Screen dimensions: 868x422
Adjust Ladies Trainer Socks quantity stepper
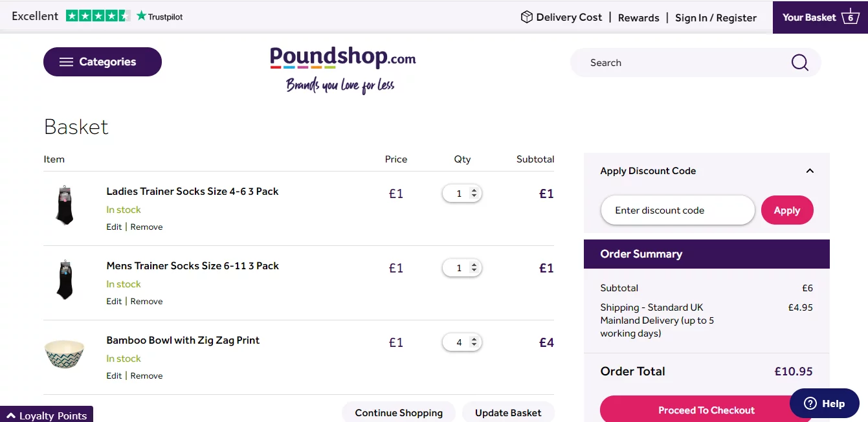click(474, 194)
